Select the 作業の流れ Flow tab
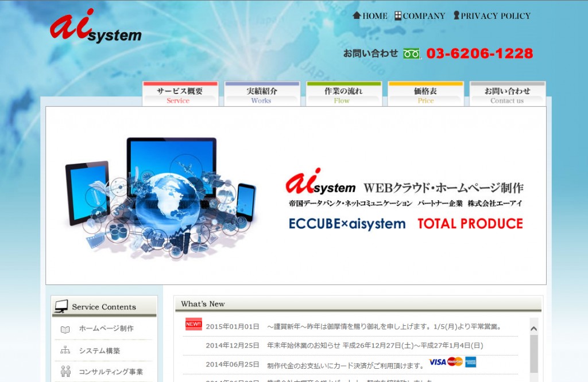 pyautogui.click(x=343, y=94)
